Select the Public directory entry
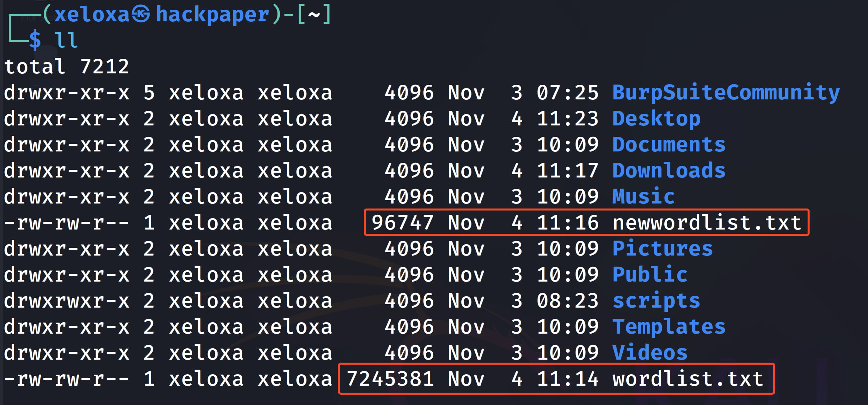This screenshot has height=405, width=868. click(x=650, y=275)
